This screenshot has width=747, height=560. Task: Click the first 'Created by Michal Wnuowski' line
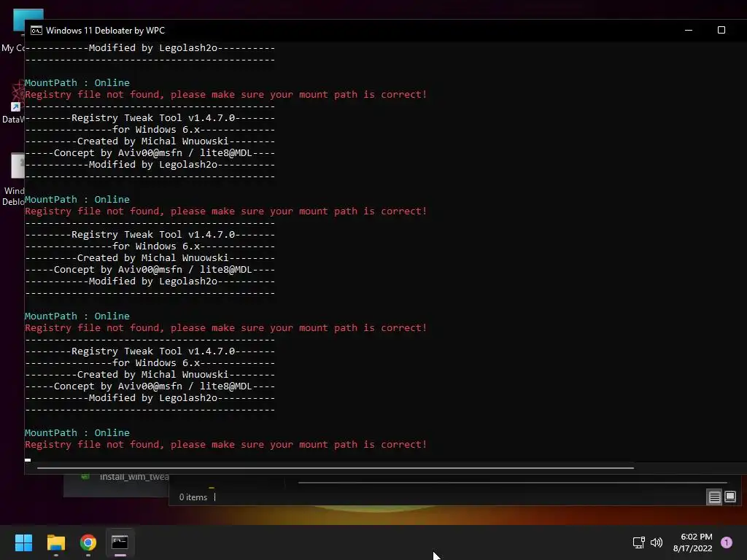[152, 141]
